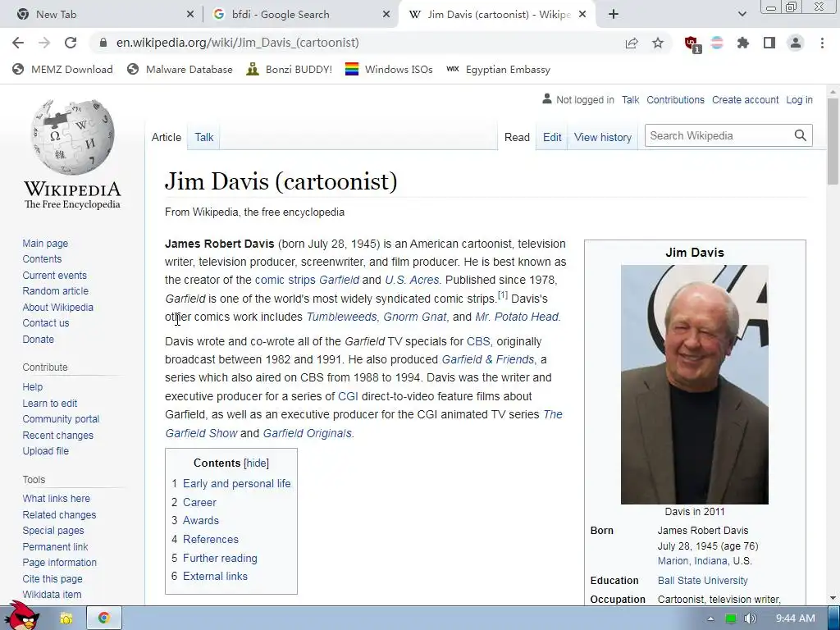Click the Chrome taskbar icon
Image resolution: width=840 pixels, height=630 pixels.
(104, 619)
